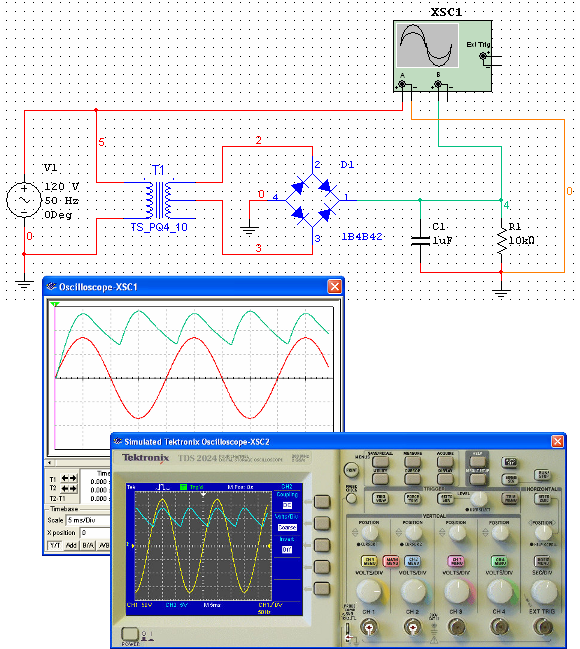Toggle the Tektronix POWER button
Viewport: 580px width, 649px height.
tap(130, 634)
